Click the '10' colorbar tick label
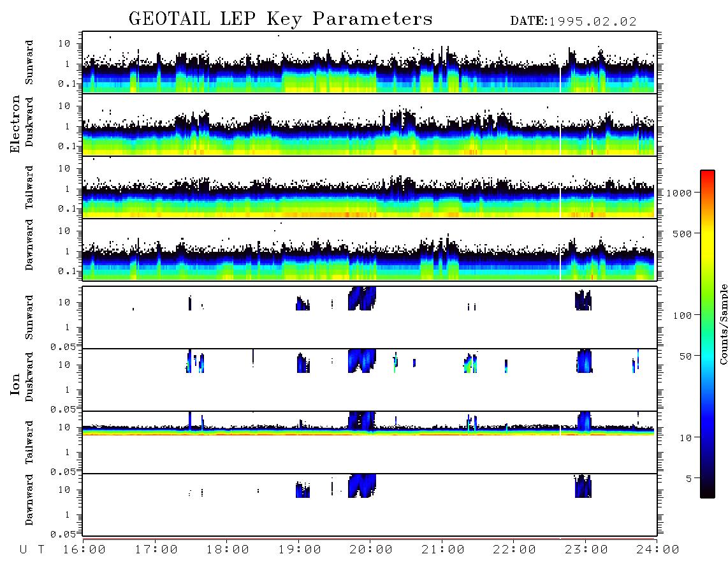The height and width of the screenshot is (561, 728). tap(686, 438)
